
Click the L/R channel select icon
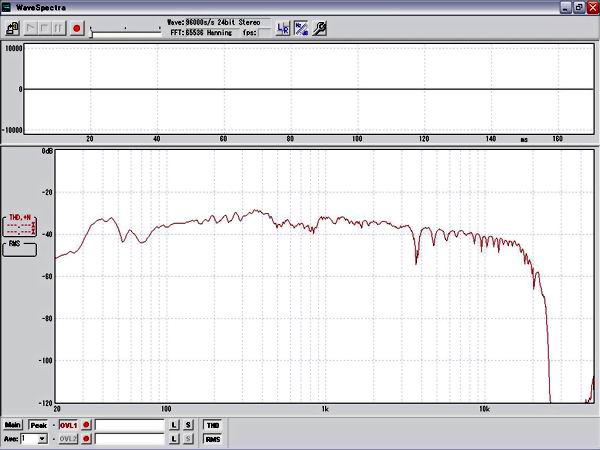click(283, 29)
